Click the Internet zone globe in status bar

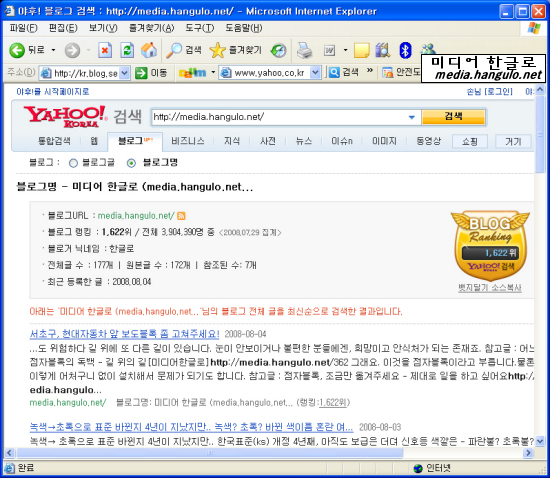[x=418, y=468]
